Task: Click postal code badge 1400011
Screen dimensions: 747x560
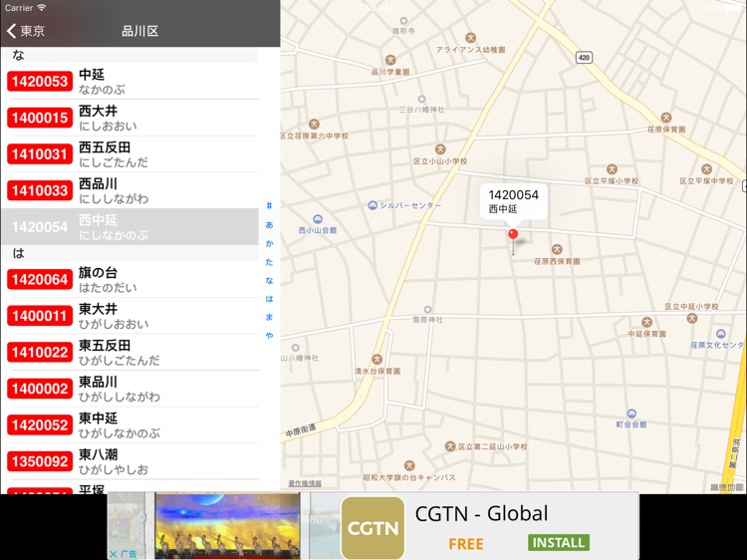Action: point(40,316)
